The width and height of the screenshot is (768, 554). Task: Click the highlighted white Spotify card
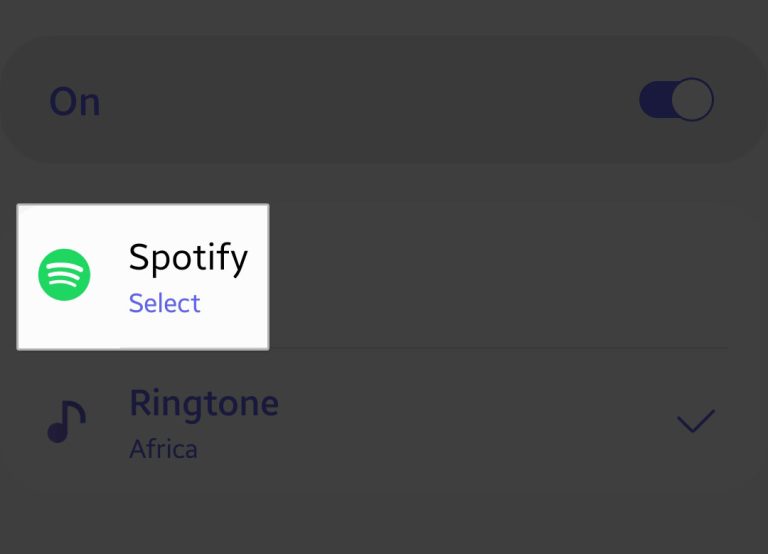143,277
